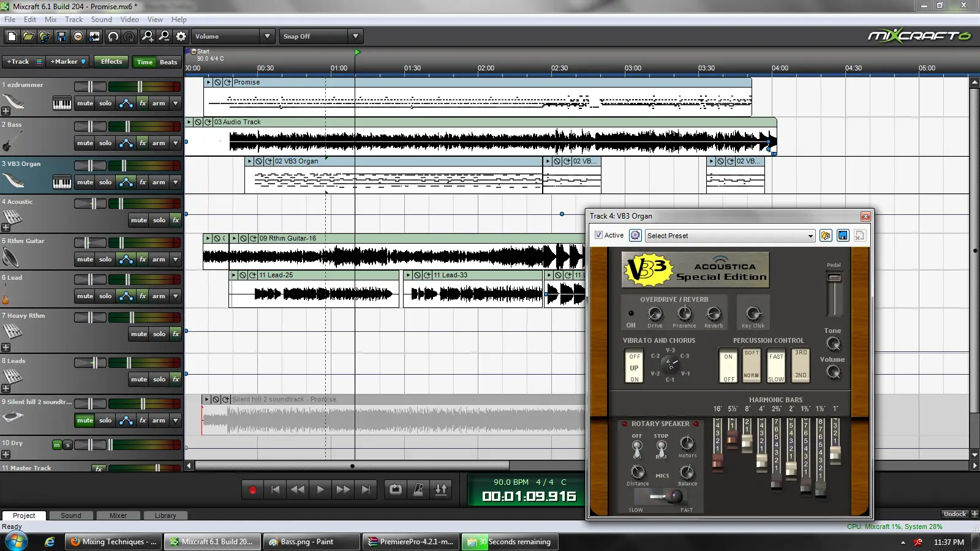The width and height of the screenshot is (980, 551).
Task: Switch to the Library tab
Action: tap(165, 515)
